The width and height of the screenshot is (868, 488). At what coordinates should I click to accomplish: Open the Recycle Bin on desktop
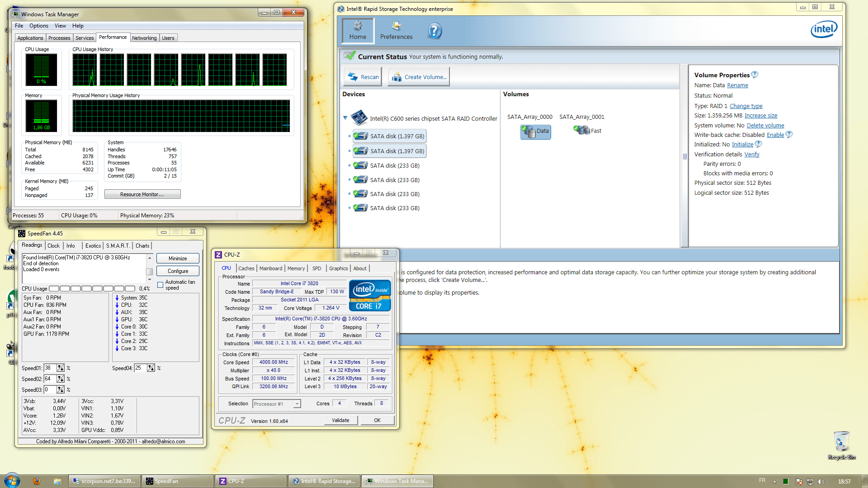point(841,442)
